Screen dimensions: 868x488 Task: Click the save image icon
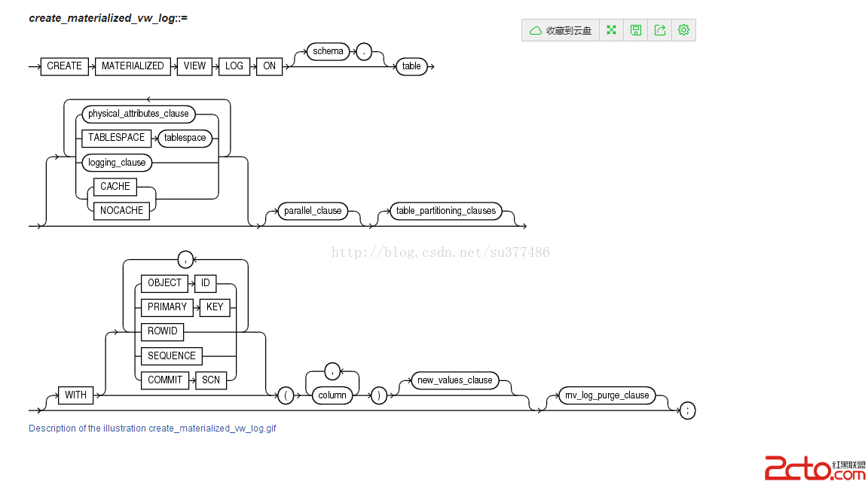coord(635,30)
